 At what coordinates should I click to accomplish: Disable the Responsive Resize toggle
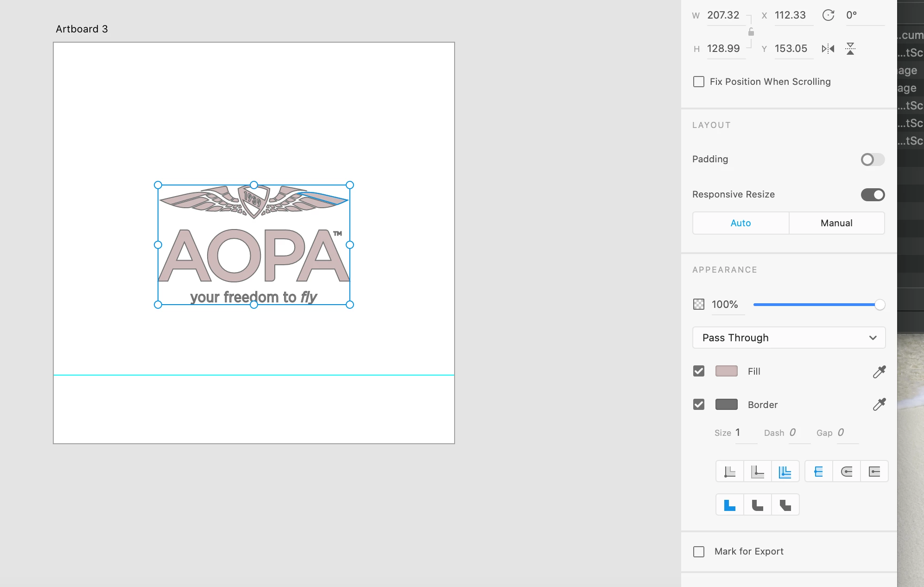click(873, 195)
